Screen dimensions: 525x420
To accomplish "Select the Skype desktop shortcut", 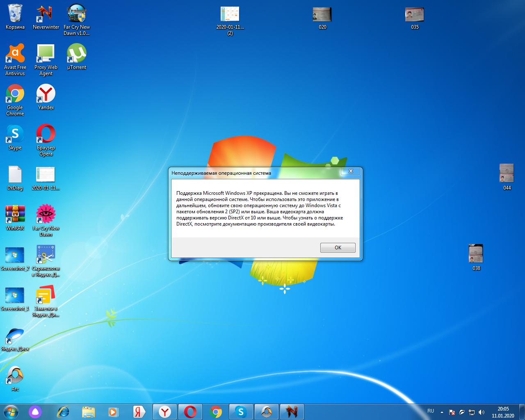I will pos(15,137).
